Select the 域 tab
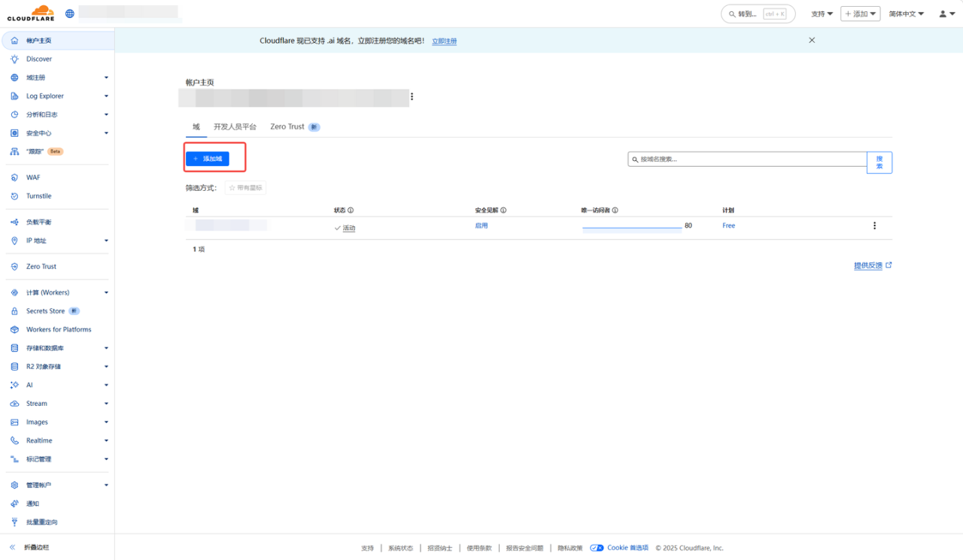 click(196, 127)
